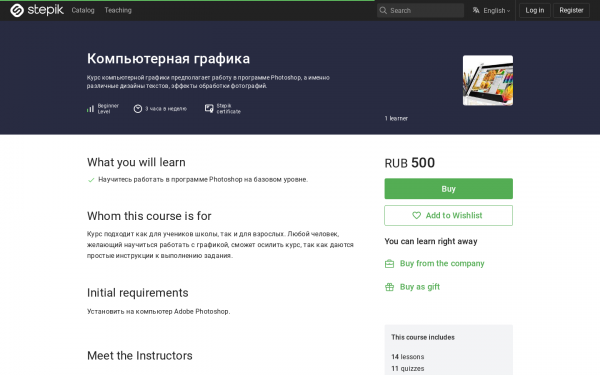Open the course cover thumbnail image
Viewport: 600px width, 375px height.
pyautogui.click(x=488, y=80)
